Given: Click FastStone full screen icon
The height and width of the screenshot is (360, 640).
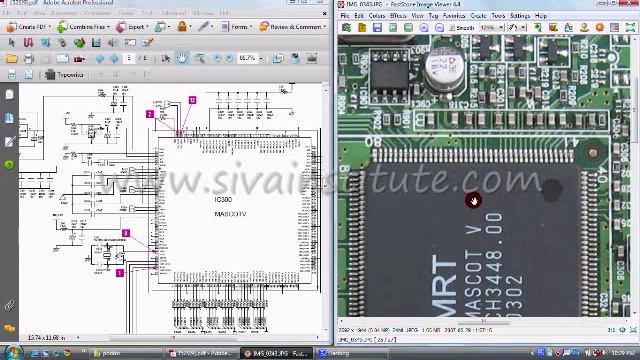Looking at the screenshot, I should tap(630, 28).
